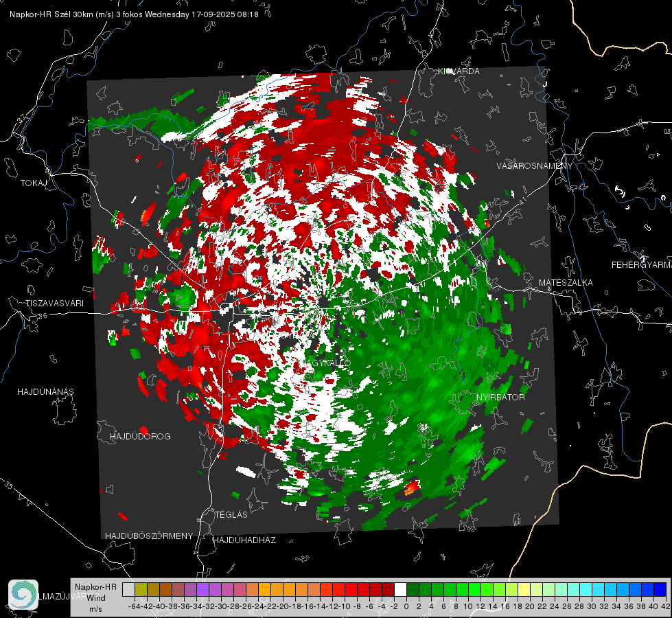672x618 pixels.
Task: Click the HAJDÚHADHÁZ town label
Action: (245, 540)
